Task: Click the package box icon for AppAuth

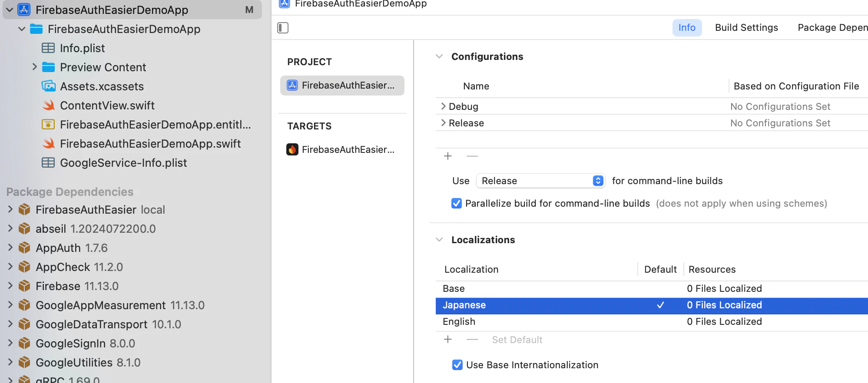Action: pyautogui.click(x=24, y=248)
